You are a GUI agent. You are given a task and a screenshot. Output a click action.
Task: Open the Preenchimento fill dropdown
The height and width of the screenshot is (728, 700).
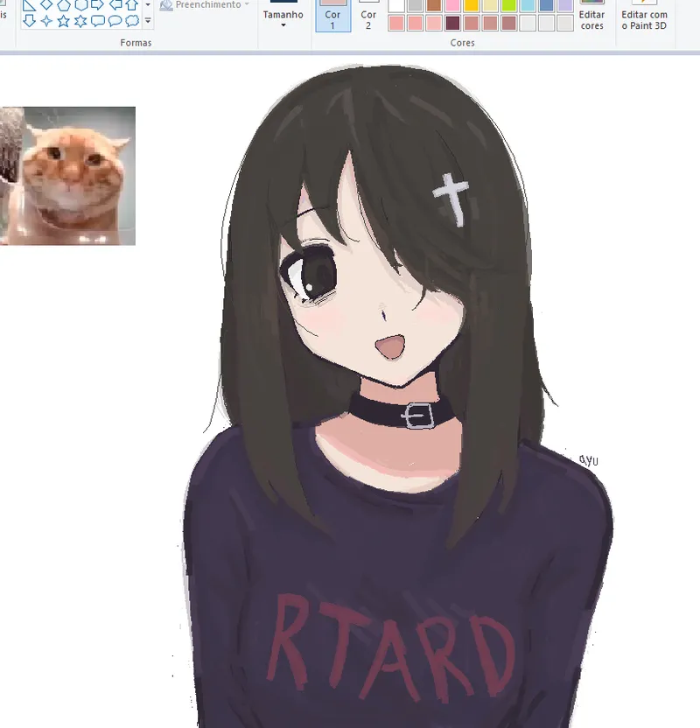click(205, 5)
